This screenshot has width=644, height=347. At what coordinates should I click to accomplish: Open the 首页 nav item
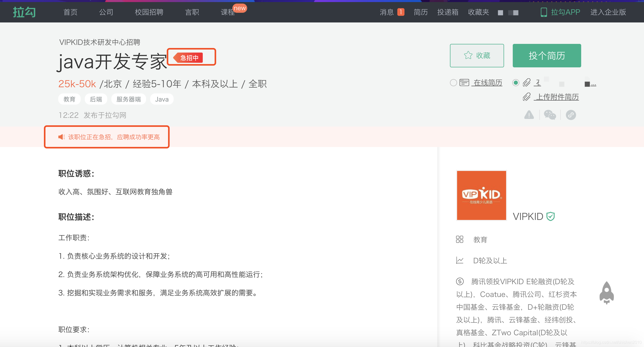click(70, 12)
